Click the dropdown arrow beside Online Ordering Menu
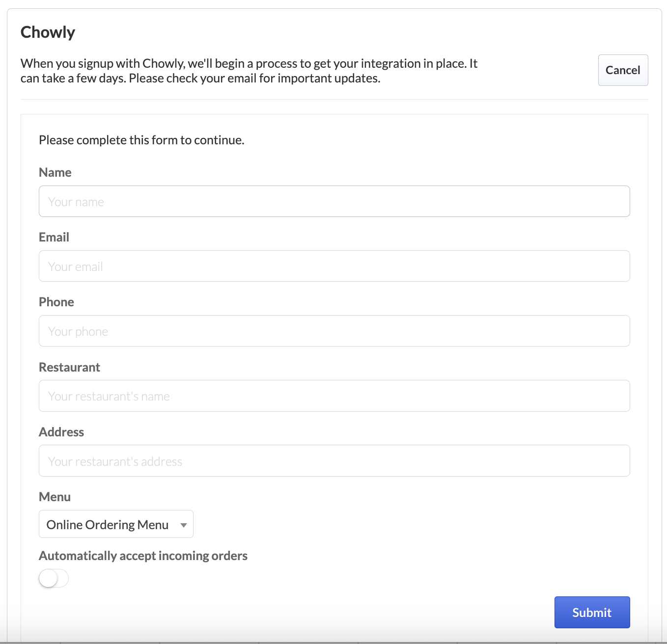Image resolution: width=667 pixels, height=644 pixels. [x=184, y=524]
